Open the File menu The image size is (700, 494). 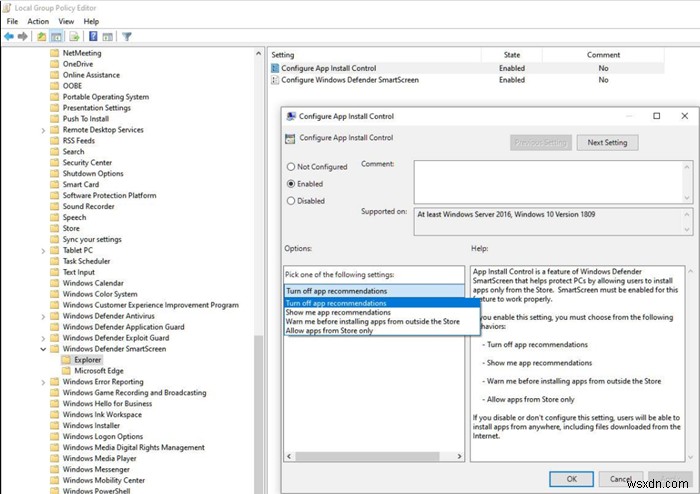[x=12, y=21]
